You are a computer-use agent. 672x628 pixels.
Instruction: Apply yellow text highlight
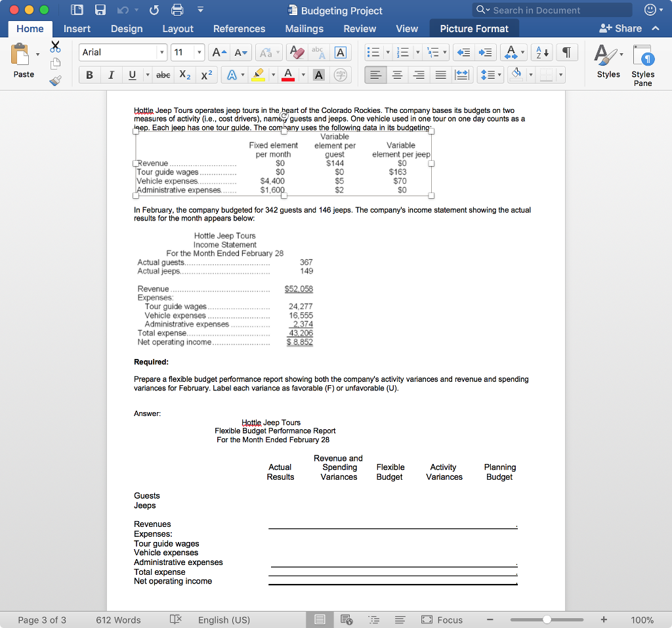tap(258, 75)
